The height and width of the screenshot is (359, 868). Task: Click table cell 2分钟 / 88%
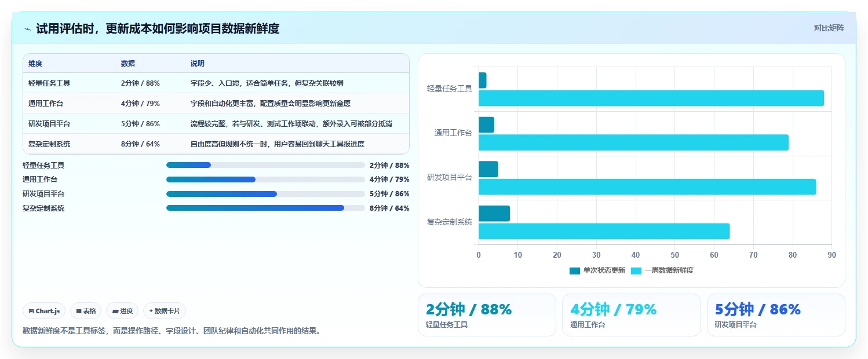click(140, 83)
